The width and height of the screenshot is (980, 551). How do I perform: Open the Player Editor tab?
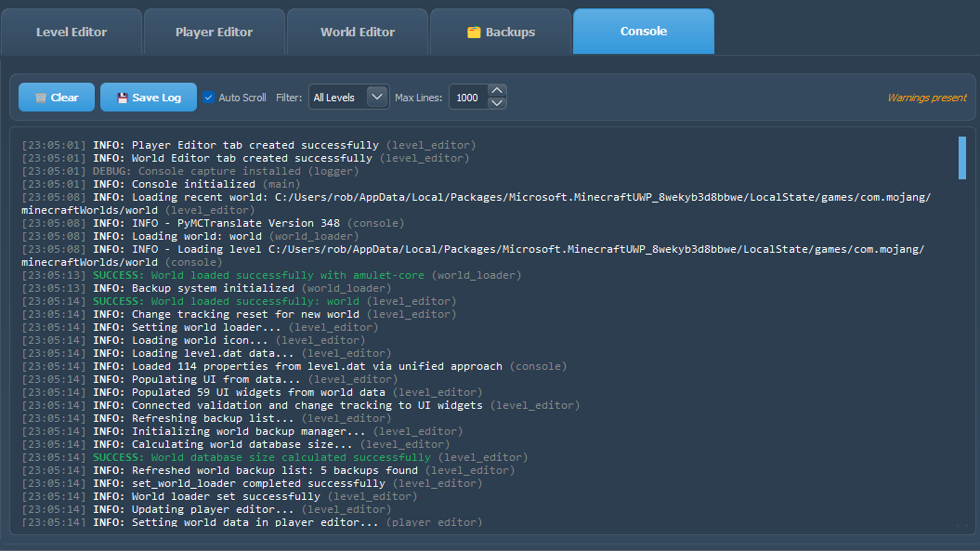click(x=214, y=32)
